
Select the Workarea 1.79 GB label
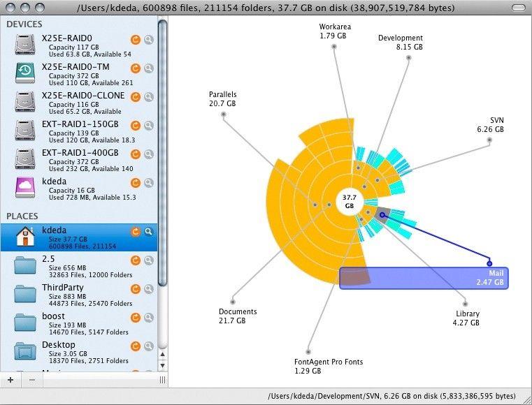point(335,31)
